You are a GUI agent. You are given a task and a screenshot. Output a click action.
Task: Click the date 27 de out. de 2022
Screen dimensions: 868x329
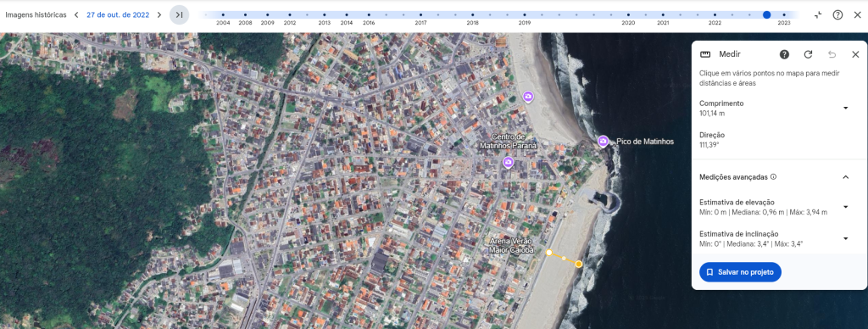tap(118, 15)
